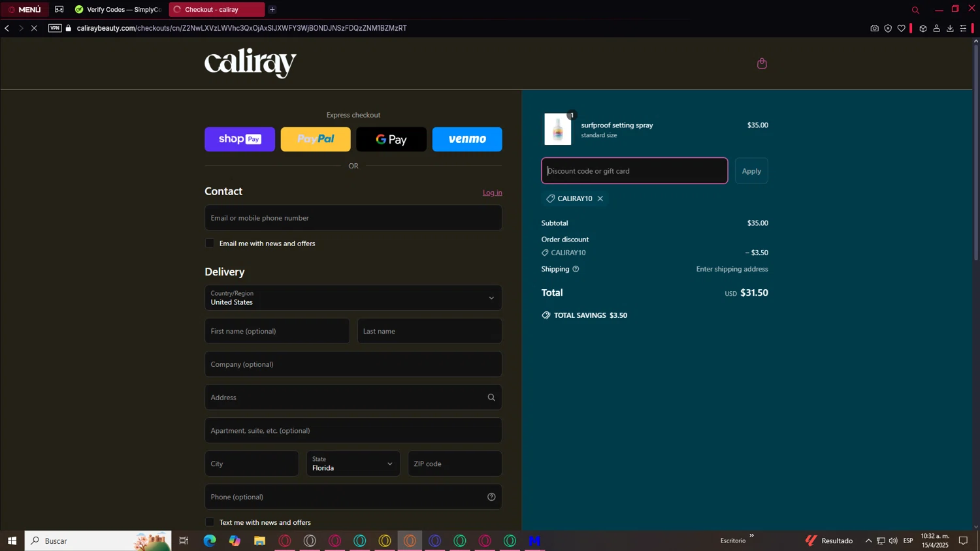Viewport: 980px width, 551px height.
Task: Take a snapshot with the camera icon
Action: 874,28
